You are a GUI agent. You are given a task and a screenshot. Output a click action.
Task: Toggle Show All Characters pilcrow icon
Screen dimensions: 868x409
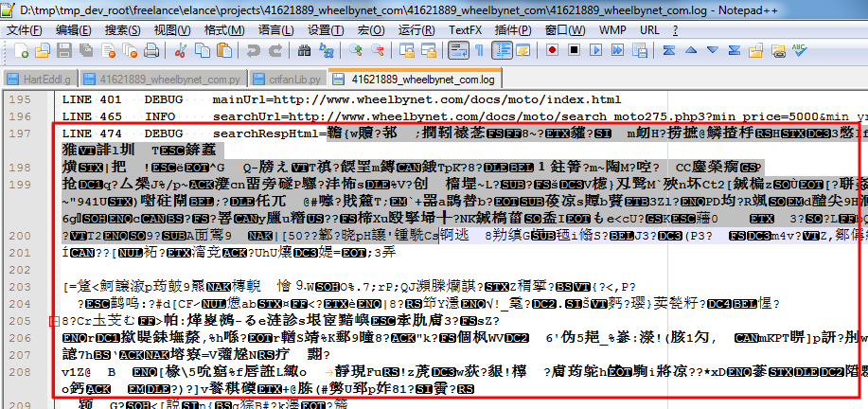point(479,50)
